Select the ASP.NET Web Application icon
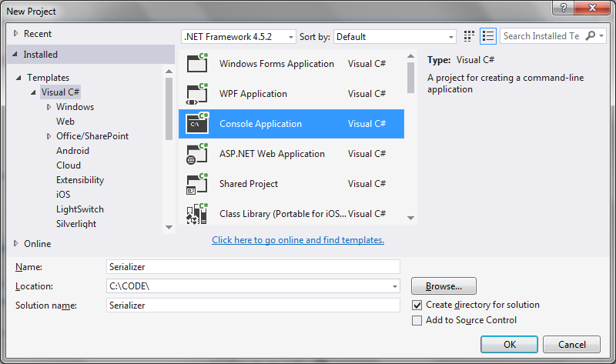The image size is (616, 364). click(x=197, y=154)
